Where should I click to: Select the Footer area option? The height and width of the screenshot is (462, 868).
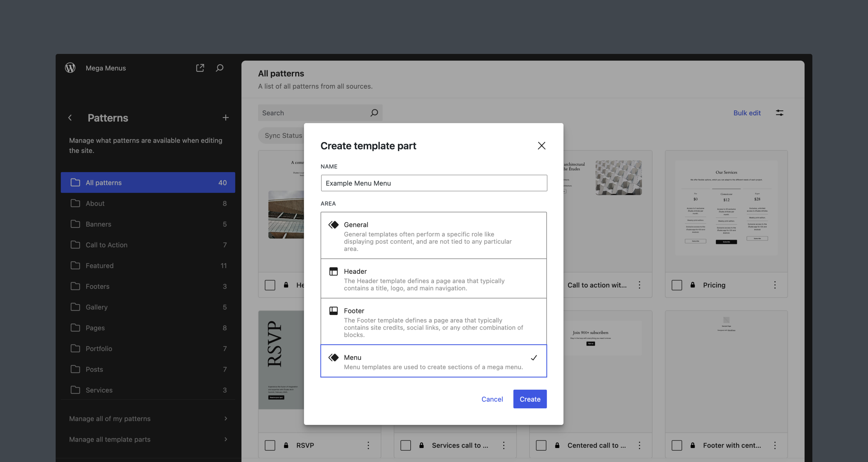pos(434,322)
